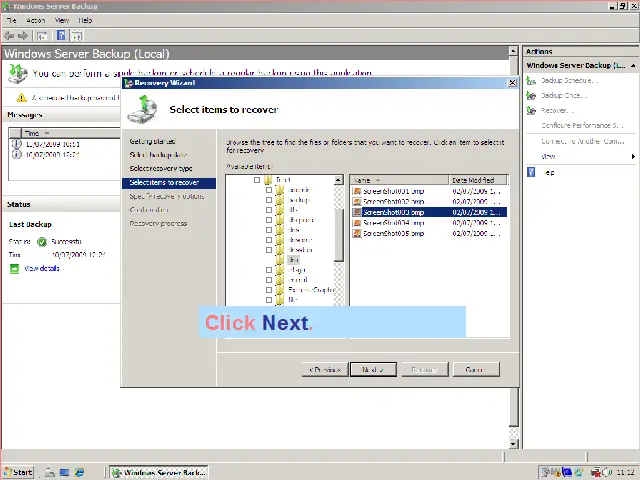Click the Backup Schedule icon in Actions
This screenshot has height=480, width=640.
tap(531, 81)
